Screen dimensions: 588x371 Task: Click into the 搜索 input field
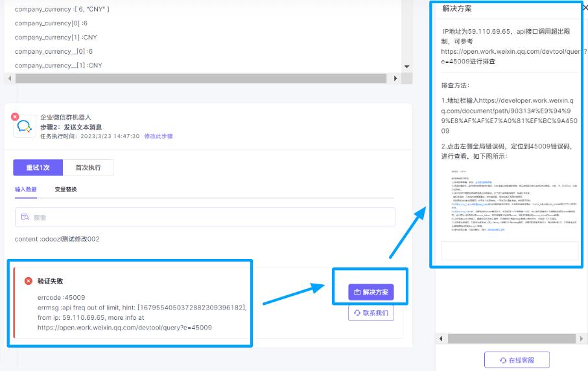[x=205, y=217]
